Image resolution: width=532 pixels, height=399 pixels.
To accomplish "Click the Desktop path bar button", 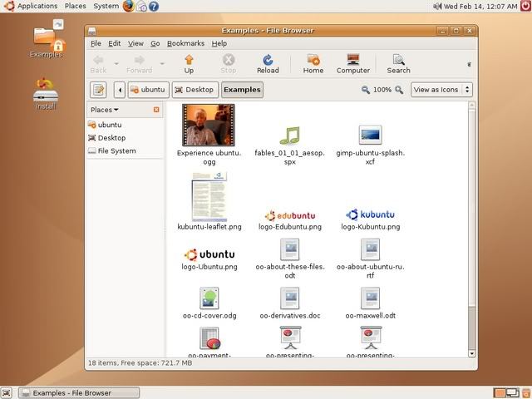I will point(195,90).
